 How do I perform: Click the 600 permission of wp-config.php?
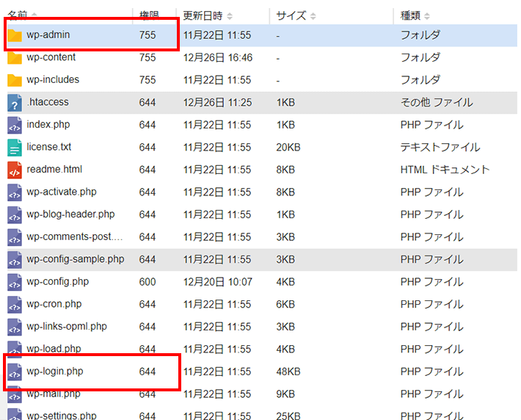pos(147,282)
